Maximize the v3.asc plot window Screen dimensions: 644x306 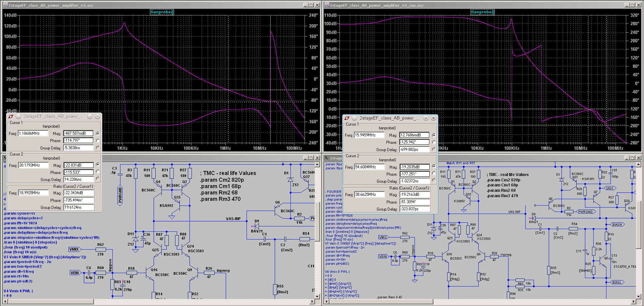[311, 5]
